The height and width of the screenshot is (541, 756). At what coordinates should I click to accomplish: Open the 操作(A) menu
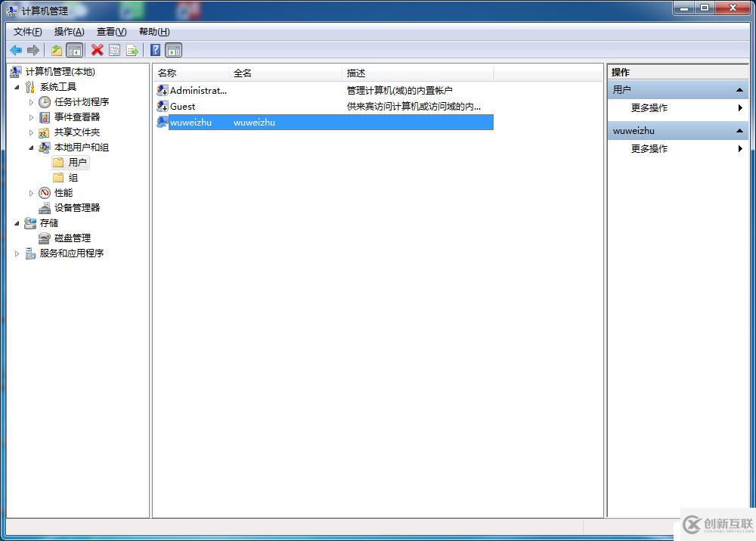69,32
